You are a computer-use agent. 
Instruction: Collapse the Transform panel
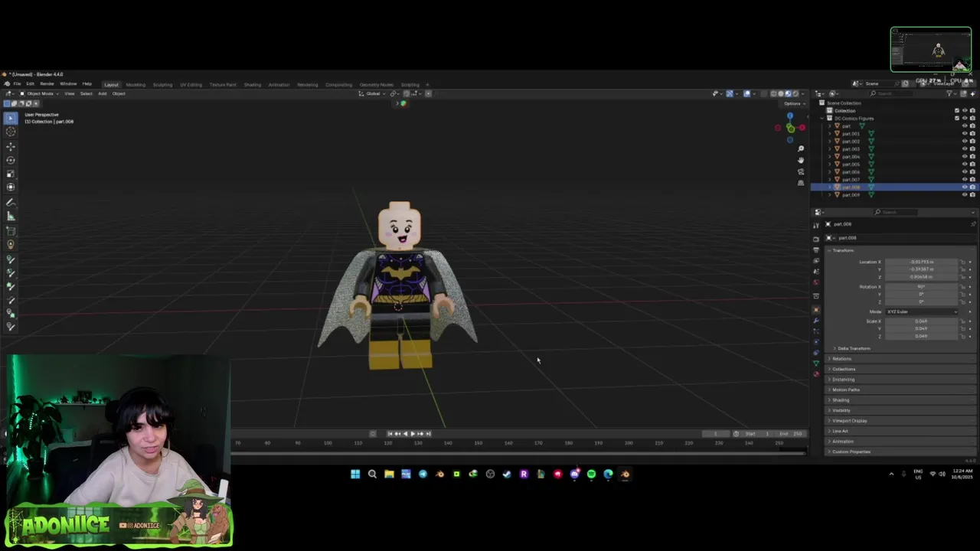842,250
